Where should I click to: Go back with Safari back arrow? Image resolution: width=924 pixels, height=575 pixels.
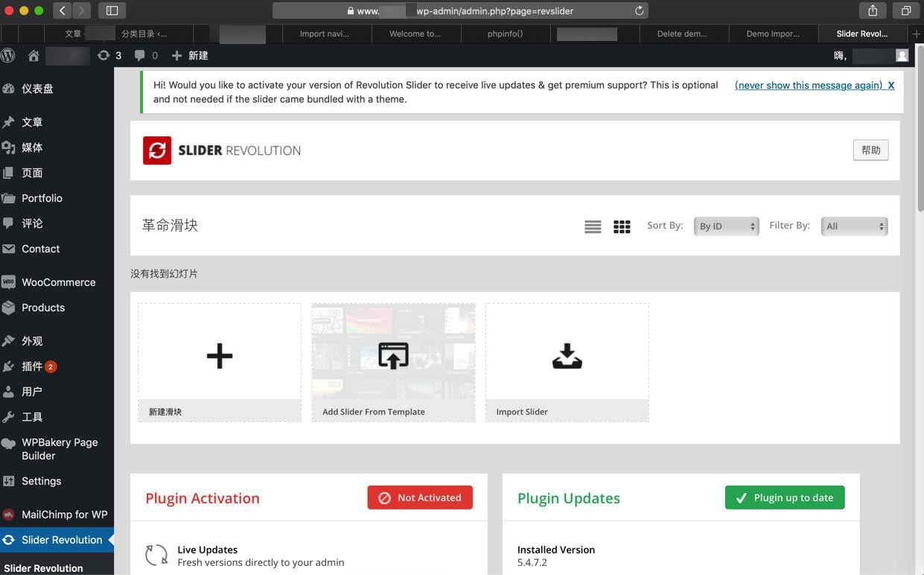click(63, 10)
